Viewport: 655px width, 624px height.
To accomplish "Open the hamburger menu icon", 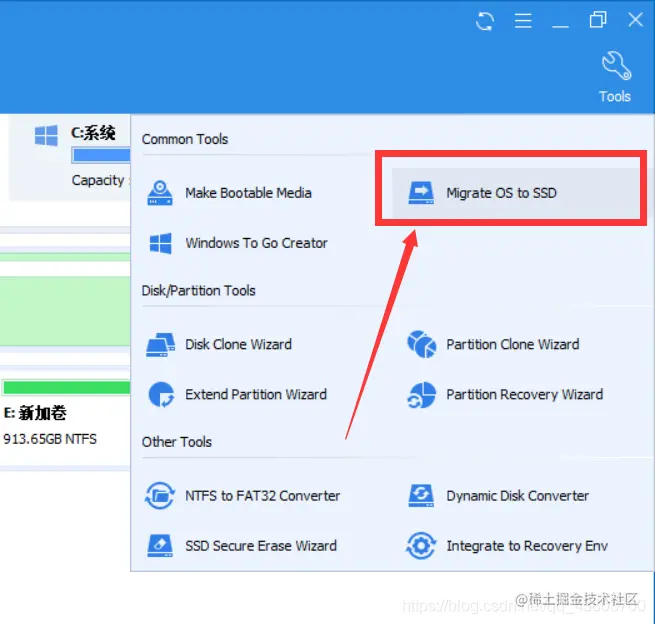I will pos(523,20).
